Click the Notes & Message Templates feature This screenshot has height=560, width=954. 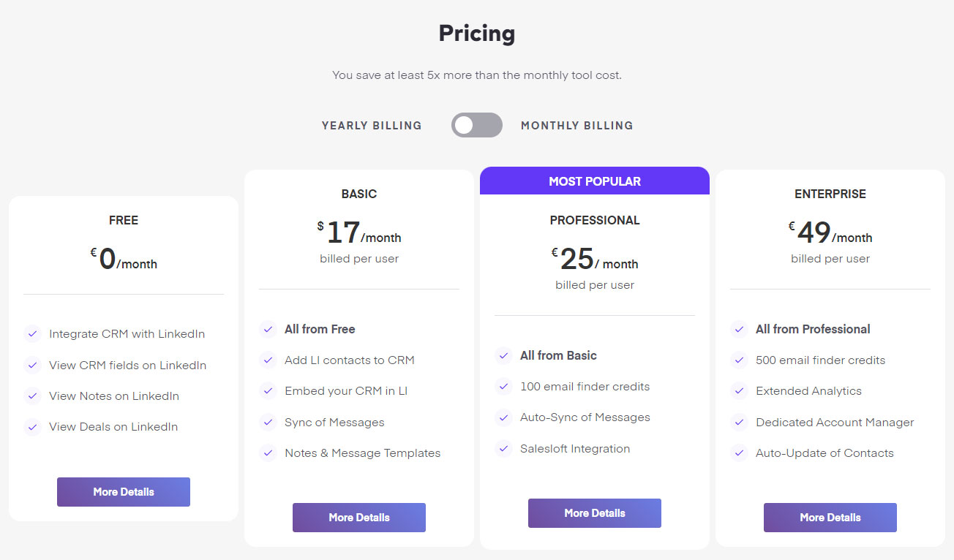tap(363, 453)
